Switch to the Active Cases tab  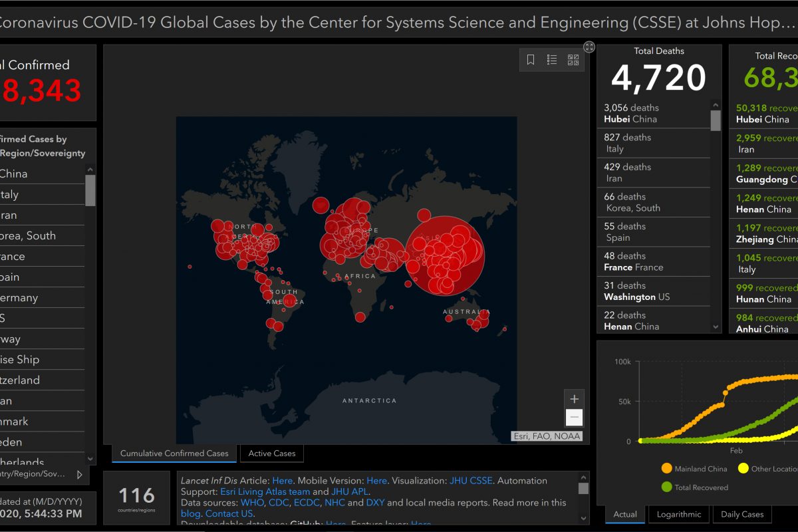coord(271,453)
